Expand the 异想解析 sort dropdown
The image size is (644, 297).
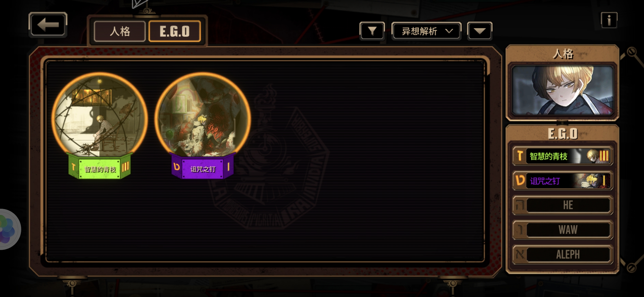click(426, 31)
